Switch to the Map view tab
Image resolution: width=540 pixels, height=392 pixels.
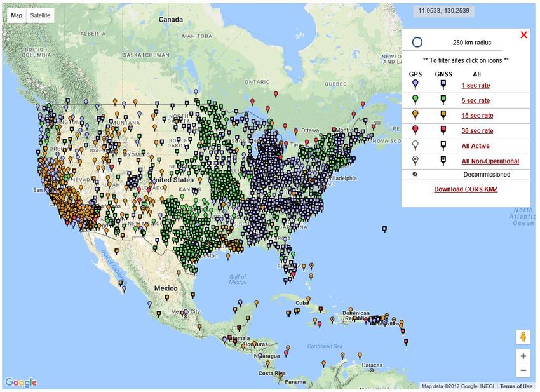(16, 15)
